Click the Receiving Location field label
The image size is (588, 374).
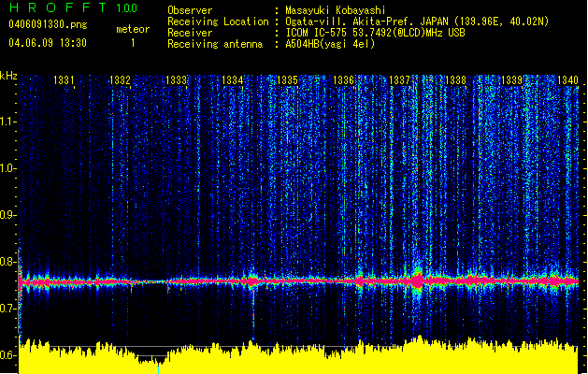[x=218, y=22]
